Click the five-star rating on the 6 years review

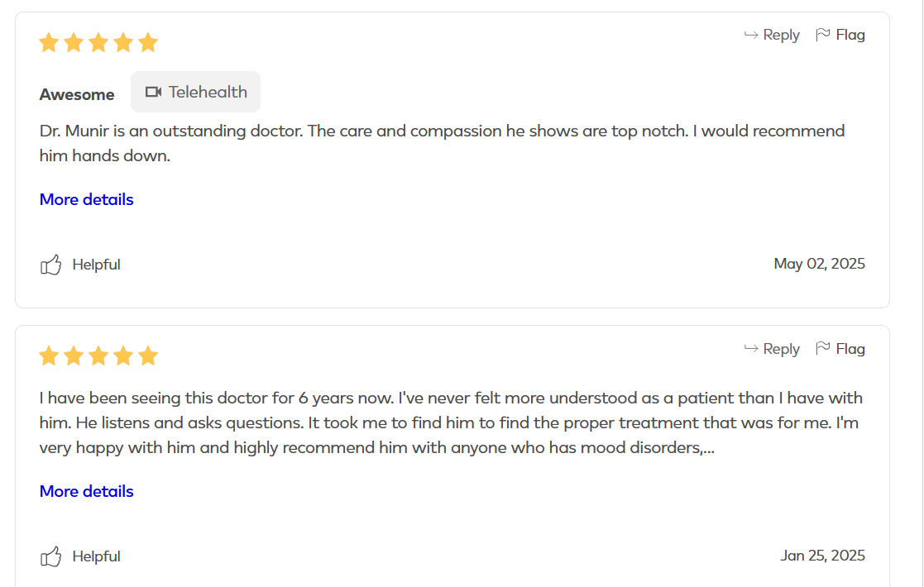(98, 356)
